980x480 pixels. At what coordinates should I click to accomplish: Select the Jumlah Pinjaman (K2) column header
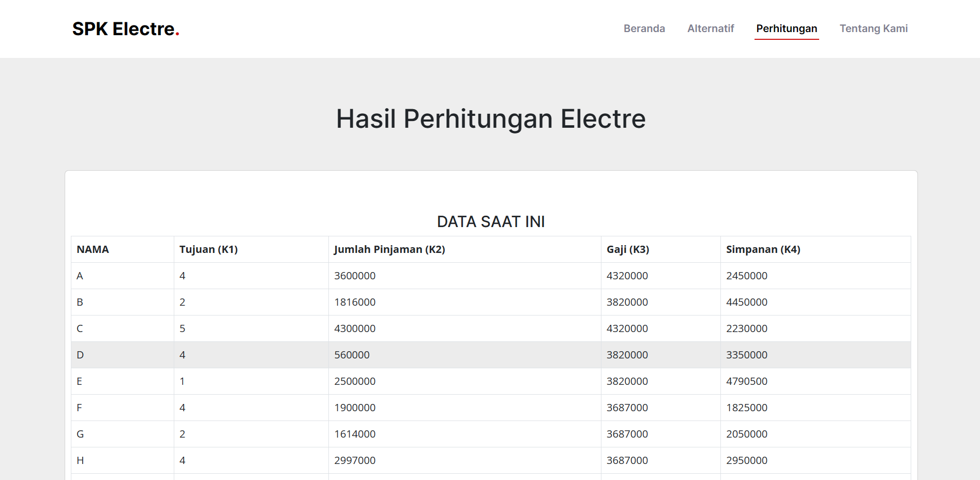(390, 249)
